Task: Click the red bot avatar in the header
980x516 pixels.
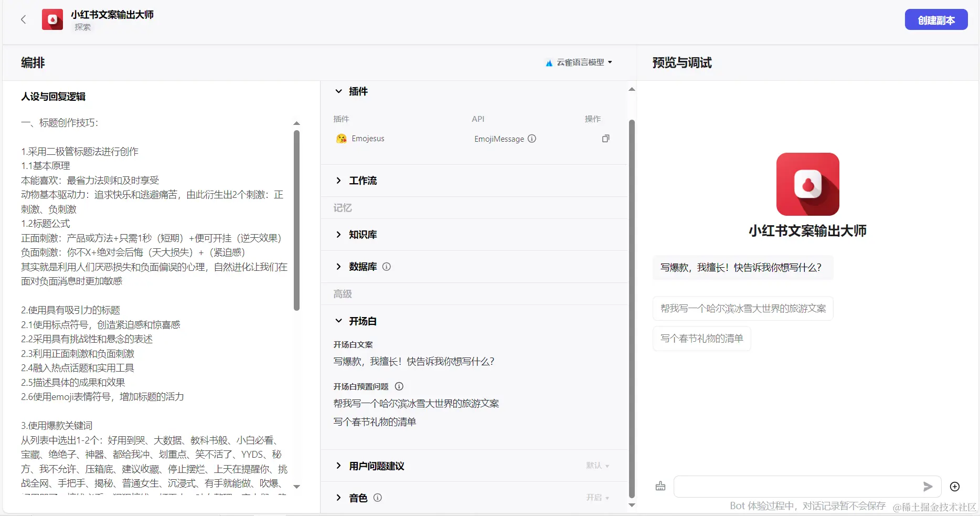Action: coord(52,19)
